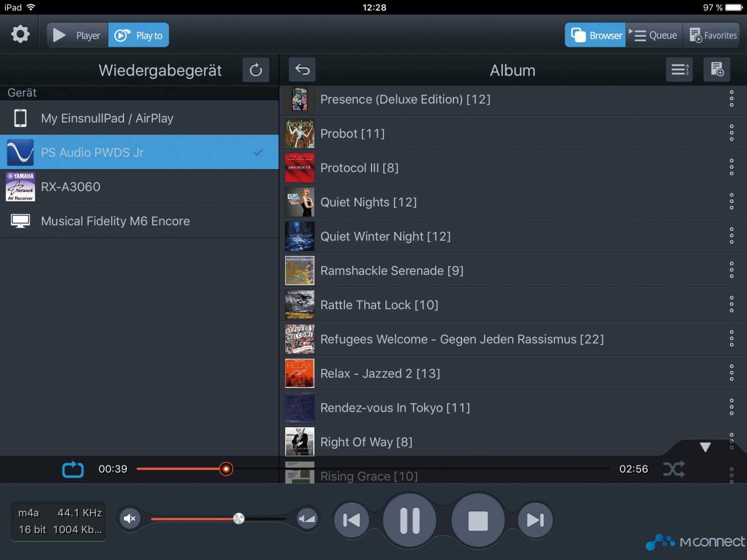Click the monitor icon for Musical Fidelity
Viewport: 747px width, 560px height.
click(20, 221)
